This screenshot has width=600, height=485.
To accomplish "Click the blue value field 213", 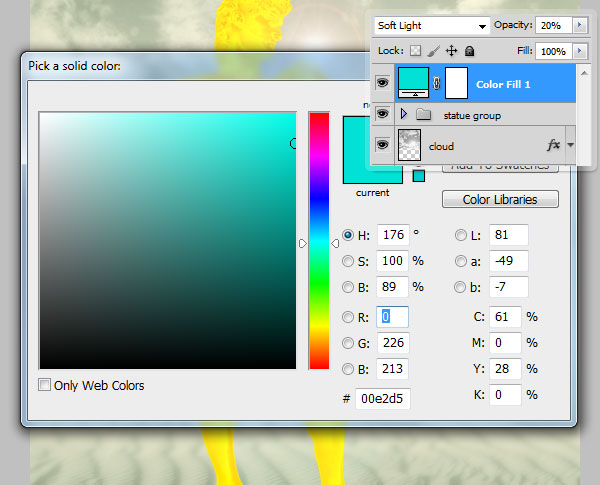I will pos(392,369).
